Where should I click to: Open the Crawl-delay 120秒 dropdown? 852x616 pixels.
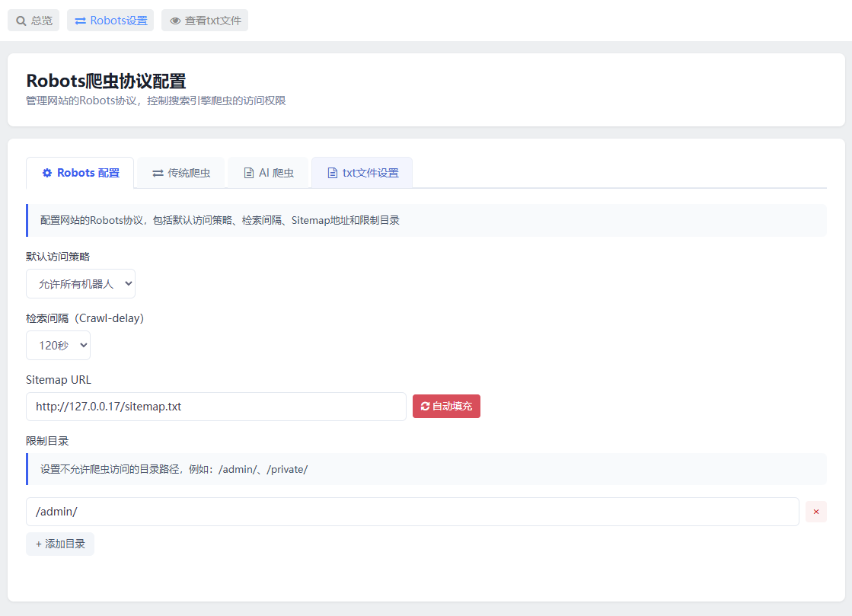[58, 346]
